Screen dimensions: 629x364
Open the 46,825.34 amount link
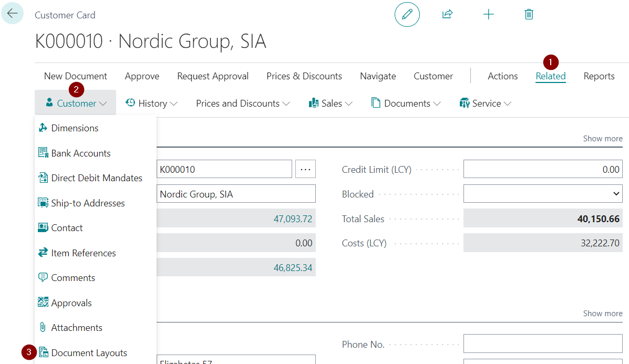click(293, 268)
